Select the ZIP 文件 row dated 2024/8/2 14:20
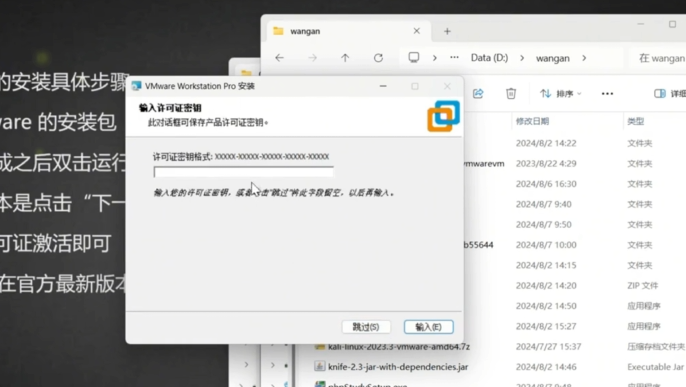Image resolution: width=686 pixels, height=387 pixels. [x=546, y=286]
